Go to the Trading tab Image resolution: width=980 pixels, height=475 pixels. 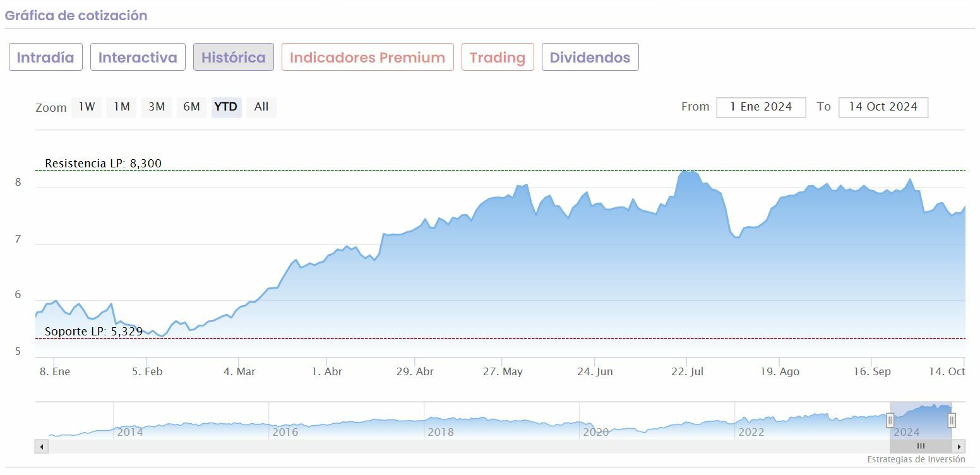(x=498, y=57)
